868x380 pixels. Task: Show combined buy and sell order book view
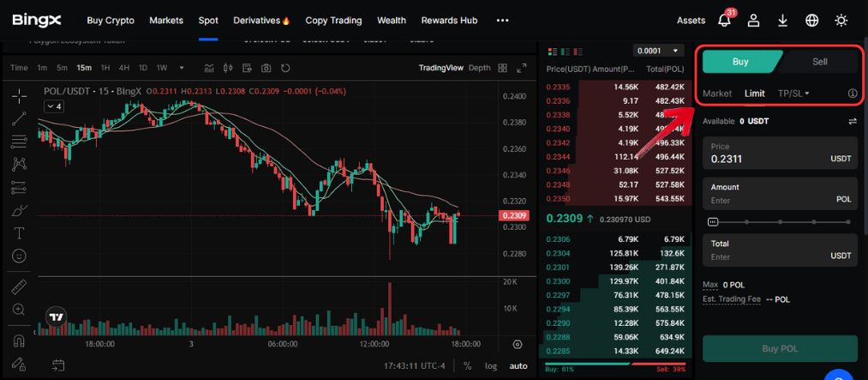(552, 51)
